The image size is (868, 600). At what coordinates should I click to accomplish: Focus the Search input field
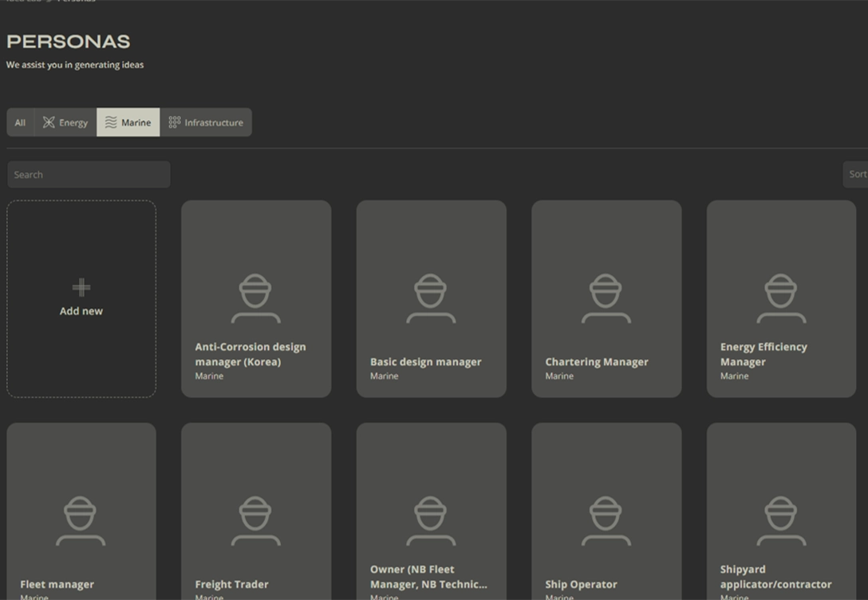coord(89,175)
